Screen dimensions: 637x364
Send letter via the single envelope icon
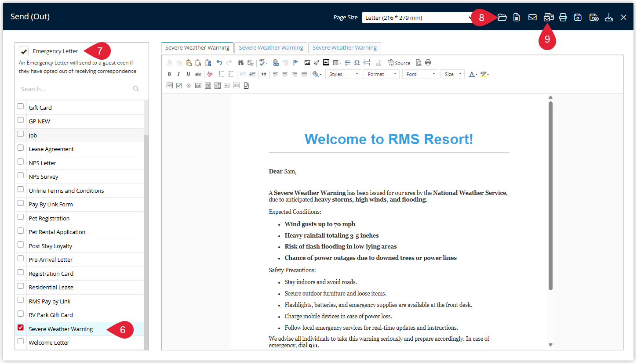point(532,18)
